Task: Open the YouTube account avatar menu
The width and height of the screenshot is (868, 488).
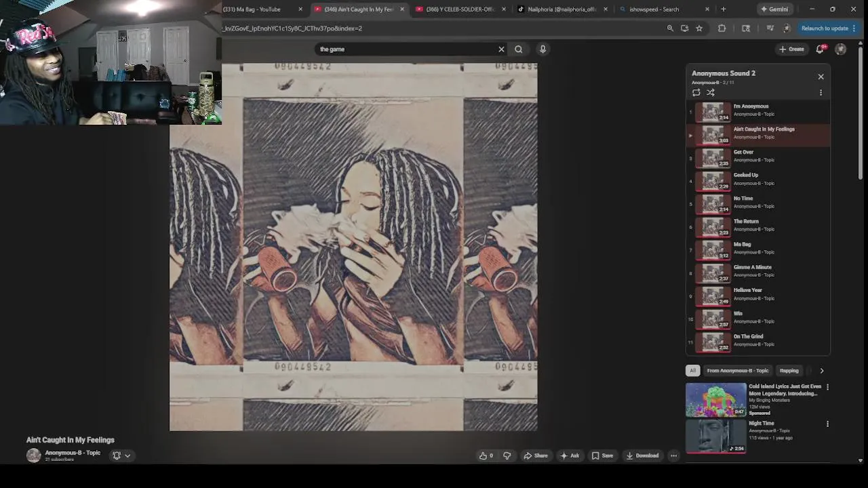Action: point(841,49)
